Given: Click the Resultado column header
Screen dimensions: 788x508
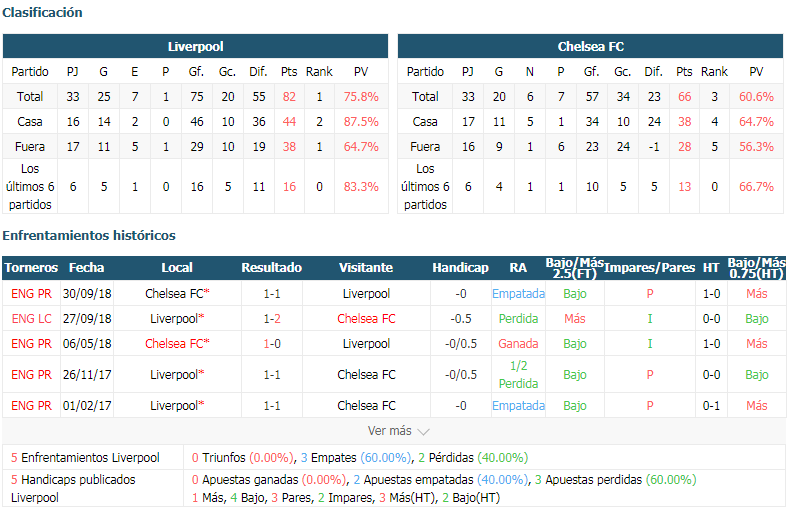Looking at the screenshot, I should 271,268.
